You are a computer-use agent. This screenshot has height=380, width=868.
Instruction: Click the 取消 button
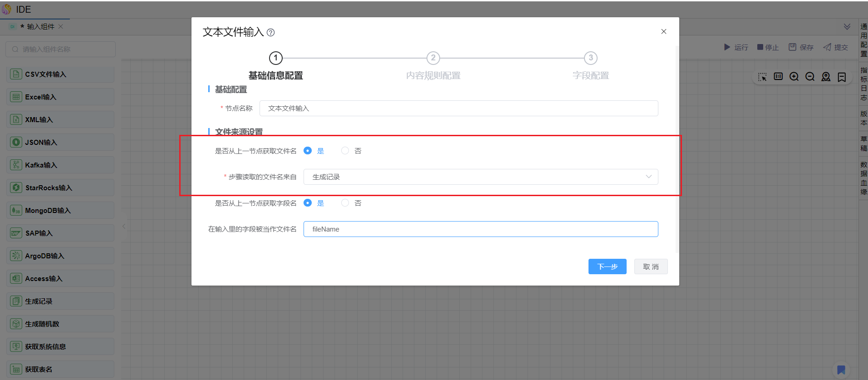pos(651,266)
